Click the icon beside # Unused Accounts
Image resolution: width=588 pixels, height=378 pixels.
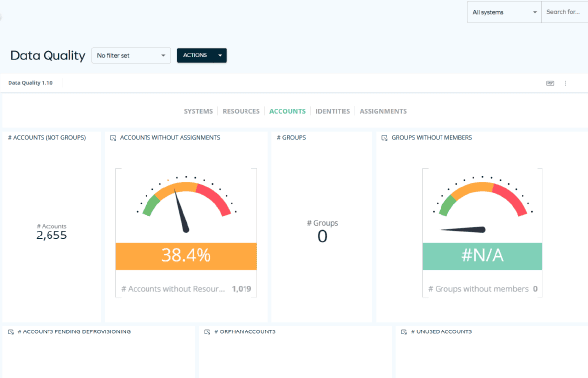click(404, 331)
